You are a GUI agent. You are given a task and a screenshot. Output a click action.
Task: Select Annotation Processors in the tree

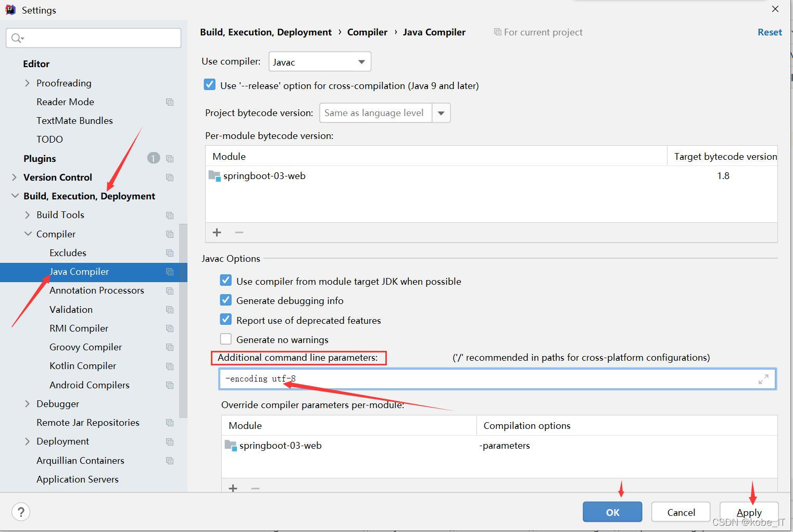97,290
